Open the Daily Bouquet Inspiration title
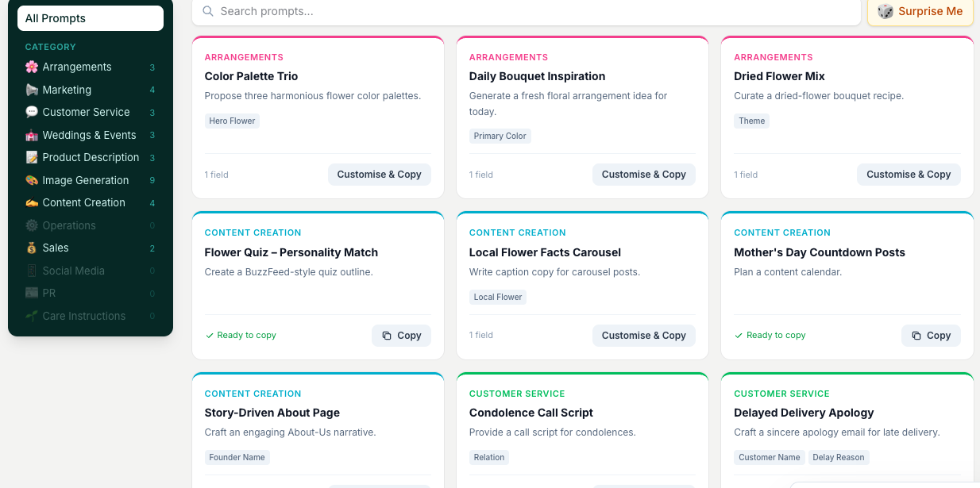 click(x=538, y=76)
